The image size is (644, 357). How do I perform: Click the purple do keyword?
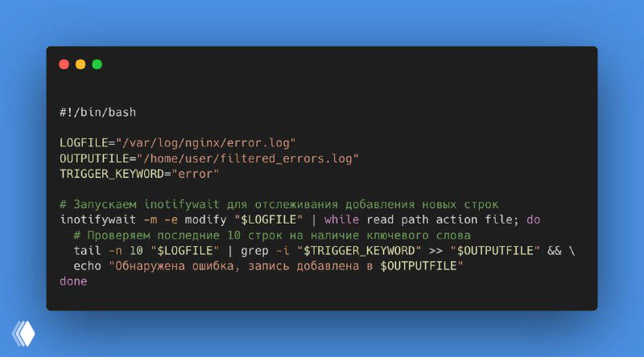tap(533, 220)
